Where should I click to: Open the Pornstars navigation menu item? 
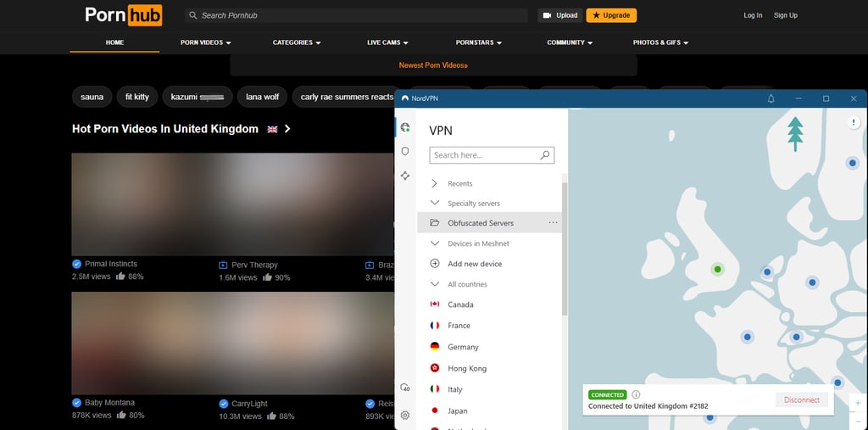tap(479, 42)
